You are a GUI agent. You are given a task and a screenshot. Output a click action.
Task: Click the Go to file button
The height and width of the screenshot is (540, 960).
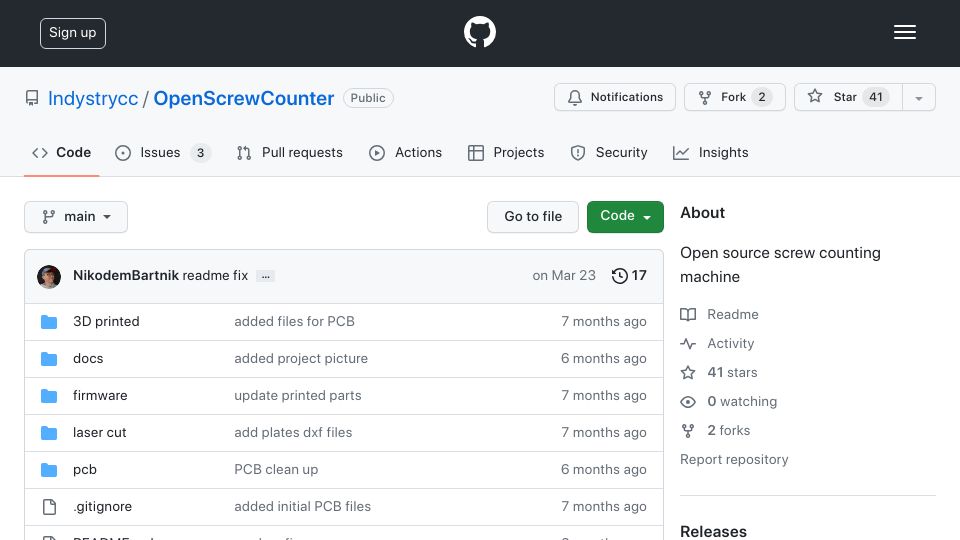(x=533, y=217)
